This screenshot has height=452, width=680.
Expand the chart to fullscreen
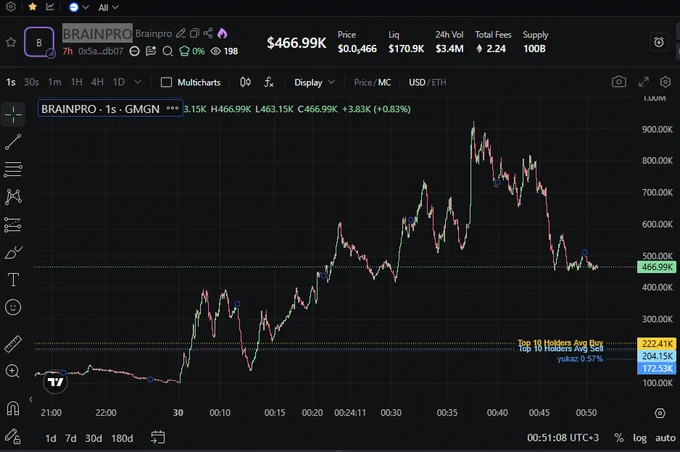point(644,82)
